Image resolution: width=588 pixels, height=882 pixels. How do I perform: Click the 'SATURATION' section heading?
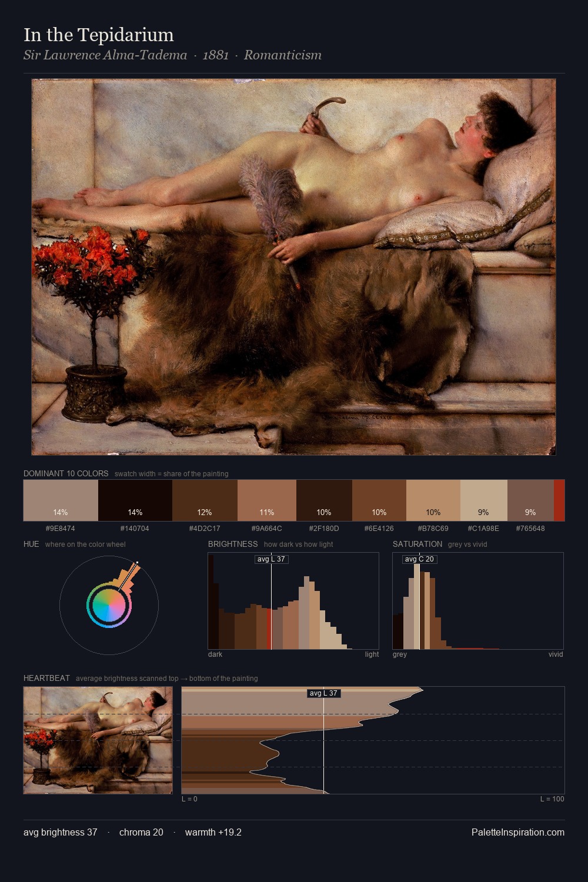tap(417, 544)
